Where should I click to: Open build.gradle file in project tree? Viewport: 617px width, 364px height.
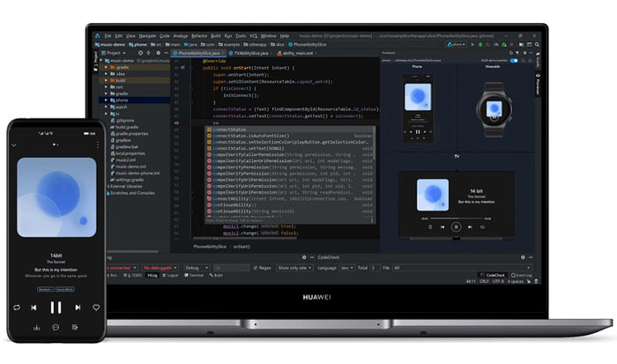tap(127, 127)
